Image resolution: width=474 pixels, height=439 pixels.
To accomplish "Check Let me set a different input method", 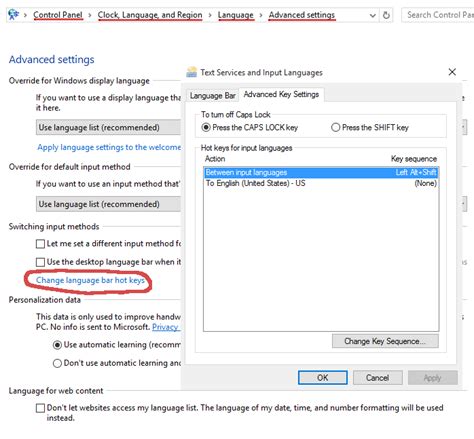I will click(40, 244).
